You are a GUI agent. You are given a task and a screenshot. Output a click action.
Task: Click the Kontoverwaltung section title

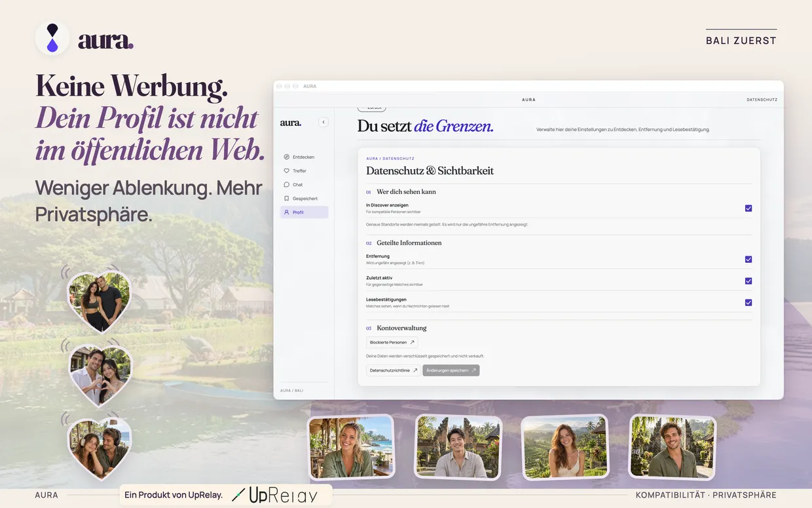(401, 328)
